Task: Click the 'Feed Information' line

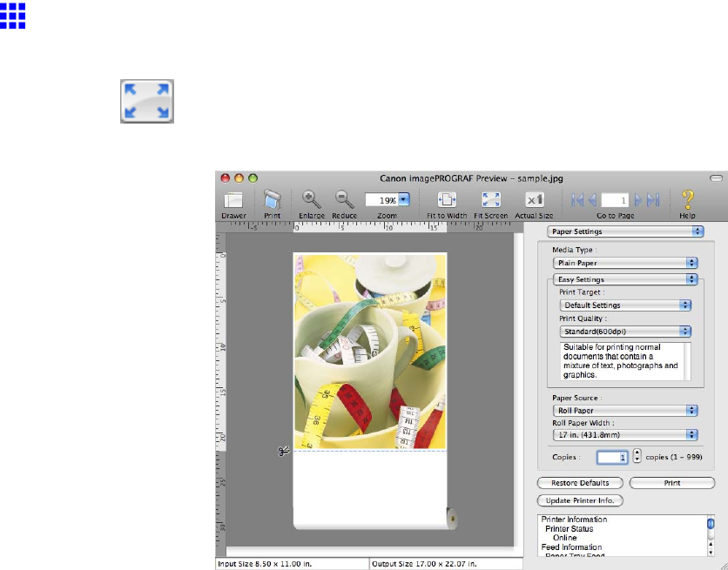Action: [x=571, y=547]
